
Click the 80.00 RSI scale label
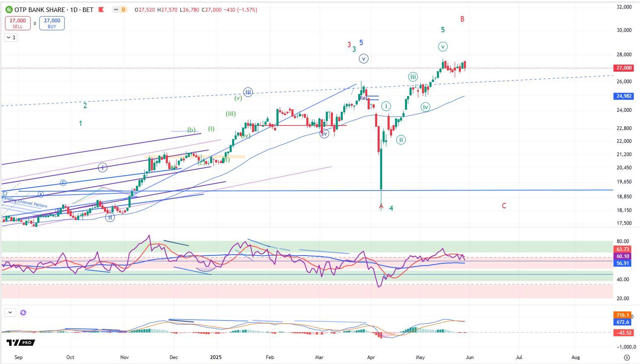click(623, 241)
